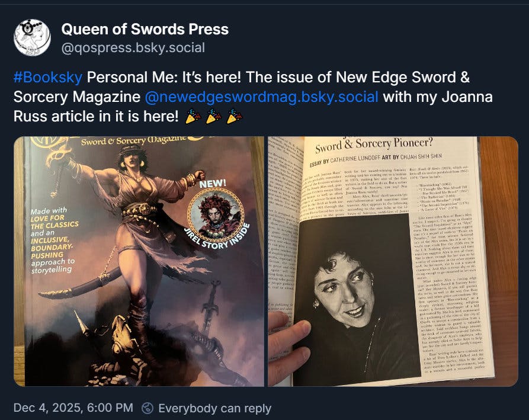Open the #Booksky hashtag
The image size is (529, 420).
click(x=47, y=78)
